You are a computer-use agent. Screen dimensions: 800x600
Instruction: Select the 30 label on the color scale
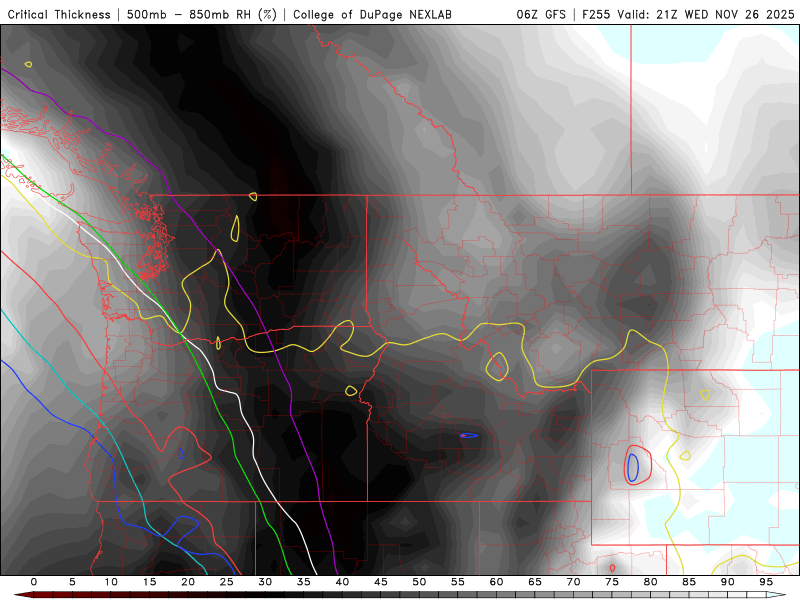(x=265, y=582)
